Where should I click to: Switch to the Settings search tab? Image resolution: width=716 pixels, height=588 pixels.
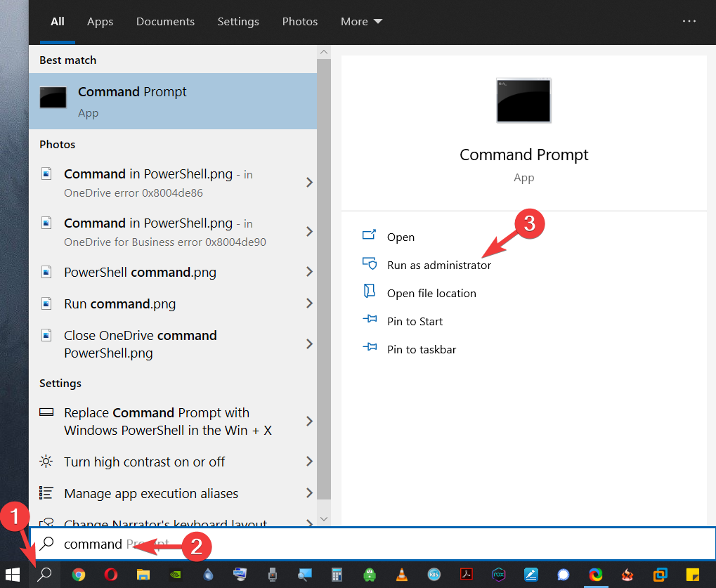click(x=238, y=22)
